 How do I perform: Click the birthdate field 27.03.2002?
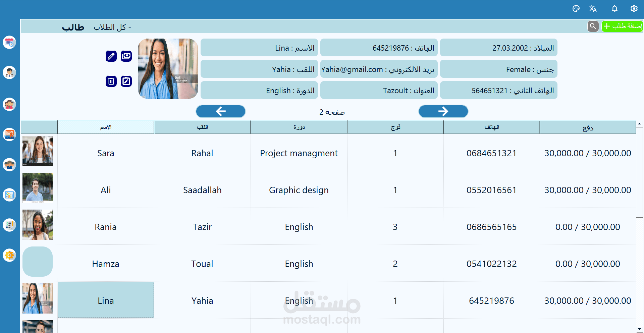click(499, 48)
